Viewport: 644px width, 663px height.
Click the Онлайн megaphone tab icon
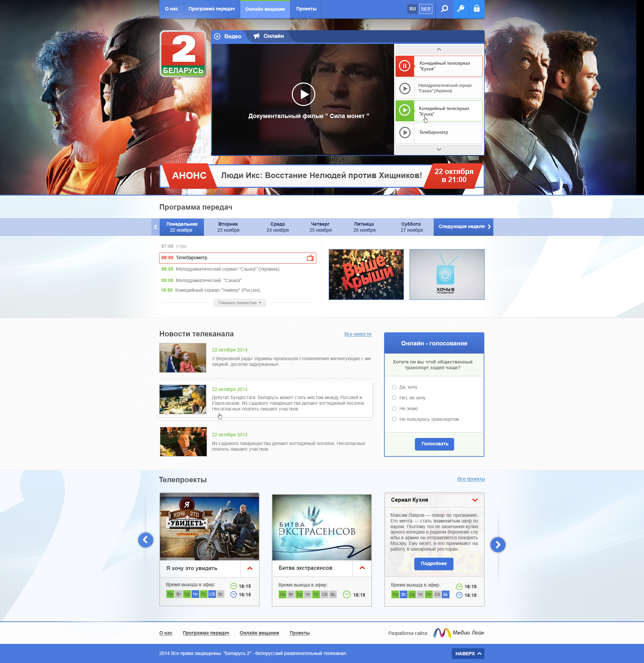[x=257, y=36]
